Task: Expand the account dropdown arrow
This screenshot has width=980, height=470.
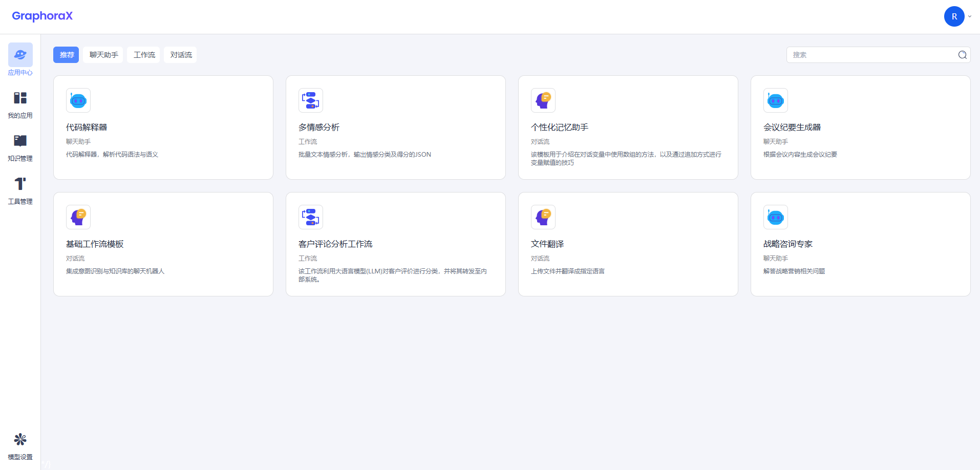Action: click(970, 16)
